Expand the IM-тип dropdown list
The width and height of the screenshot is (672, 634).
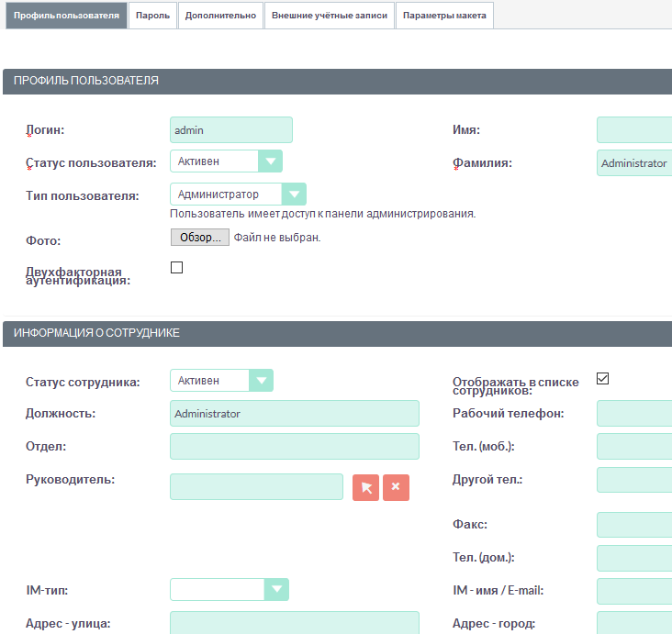[x=230, y=590]
